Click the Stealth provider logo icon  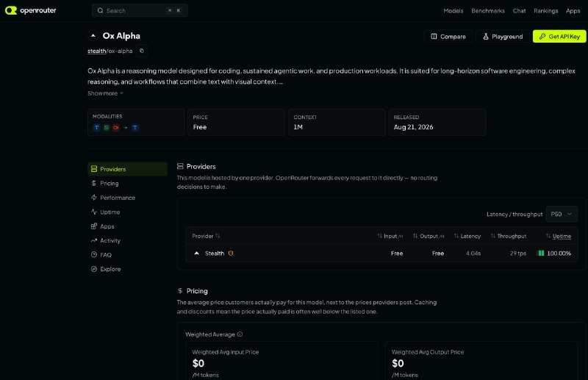196,253
